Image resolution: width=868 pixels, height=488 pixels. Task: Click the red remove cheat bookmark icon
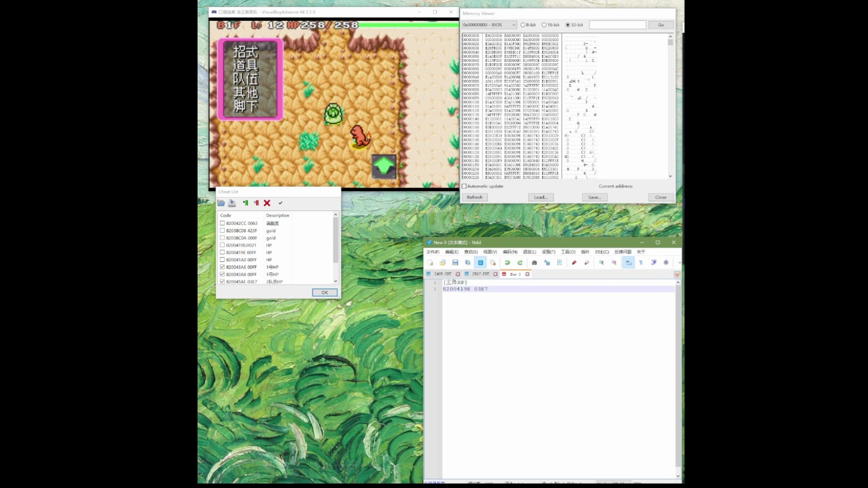pyautogui.click(x=256, y=203)
